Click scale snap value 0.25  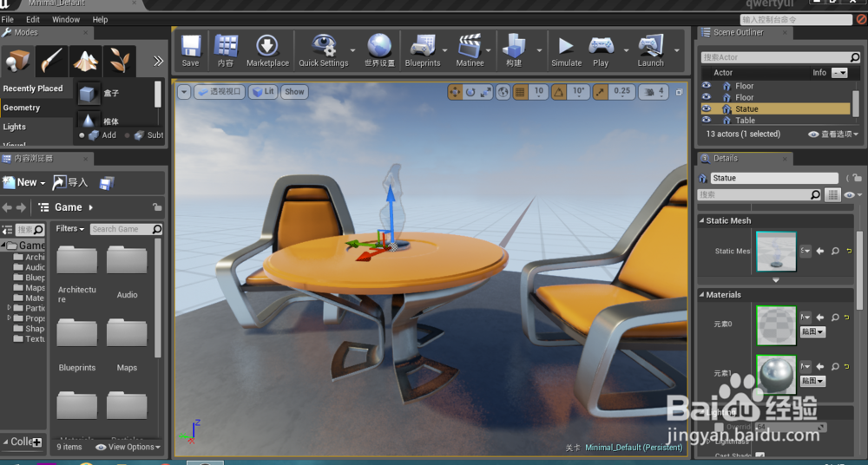click(621, 92)
